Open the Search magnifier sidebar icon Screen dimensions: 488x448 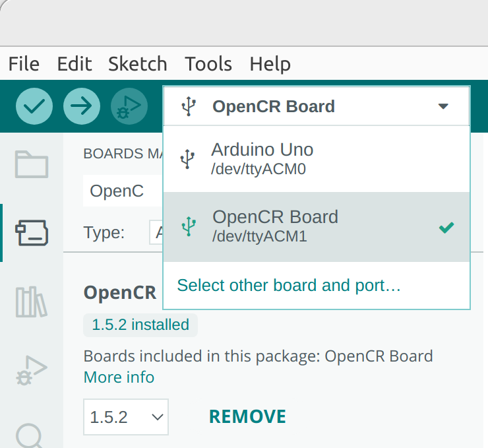tap(30, 435)
